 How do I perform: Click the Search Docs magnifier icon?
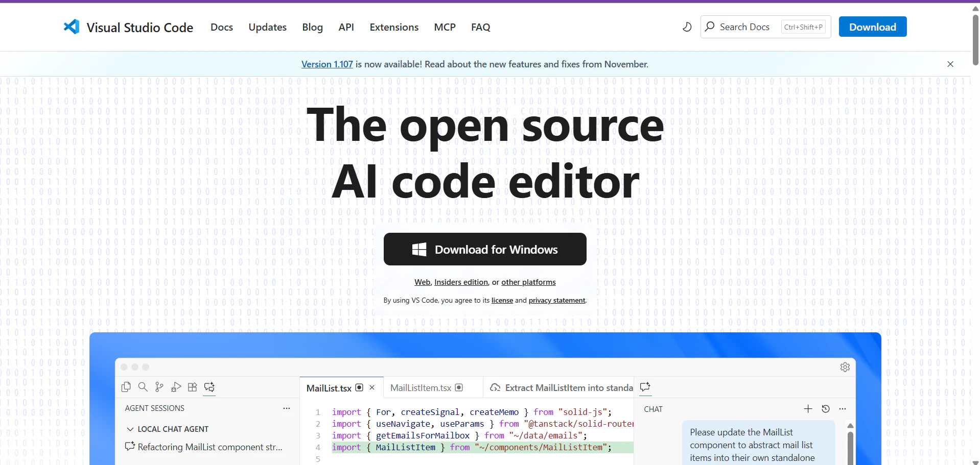coord(710,27)
